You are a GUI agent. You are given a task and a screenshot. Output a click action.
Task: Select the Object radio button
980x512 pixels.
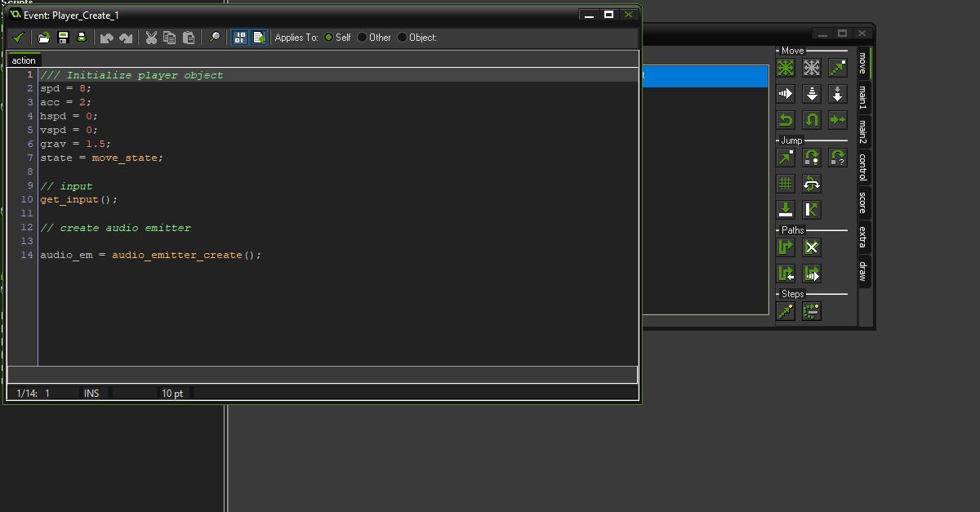400,37
